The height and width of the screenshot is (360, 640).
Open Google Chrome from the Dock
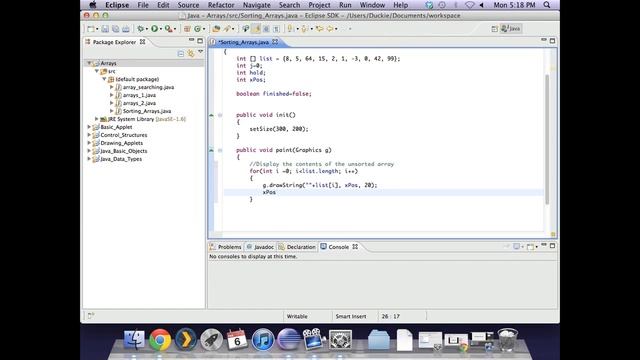[160, 340]
